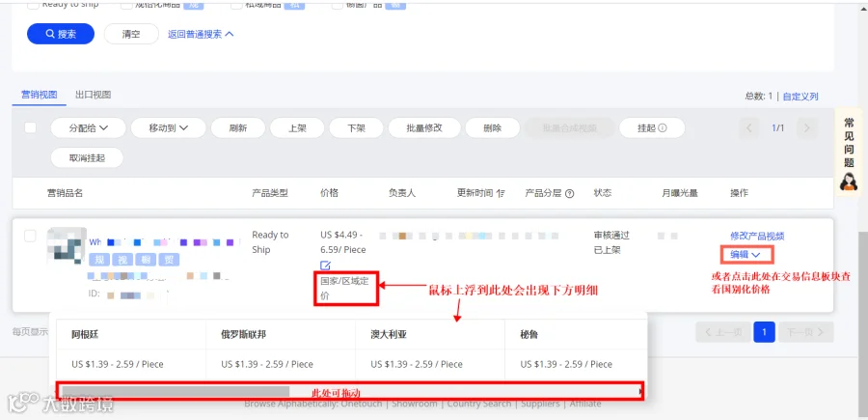
Task: Click the magnifier 搜索 button
Action: tap(61, 34)
